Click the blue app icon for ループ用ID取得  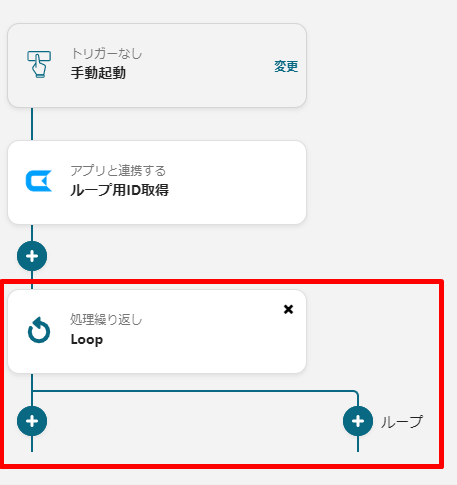pos(39,181)
